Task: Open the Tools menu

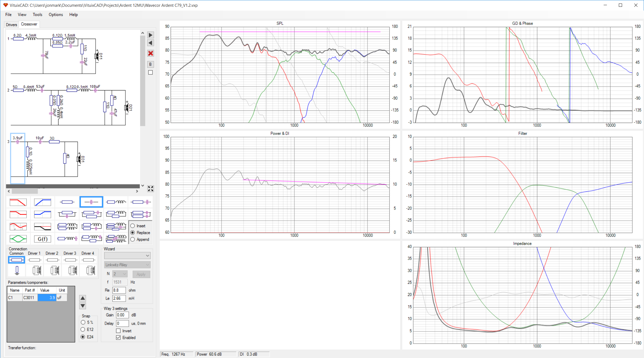Action: 37,15
